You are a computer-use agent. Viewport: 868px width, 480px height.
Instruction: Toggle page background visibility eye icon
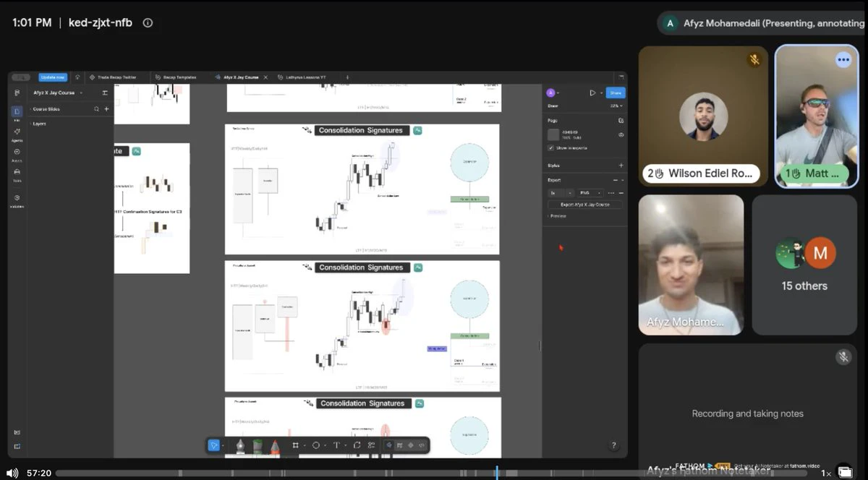[621, 134]
